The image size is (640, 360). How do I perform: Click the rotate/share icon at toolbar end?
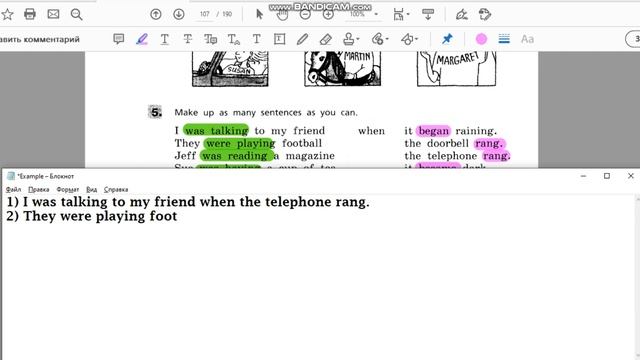pyautogui.click(x=485, y=14)
